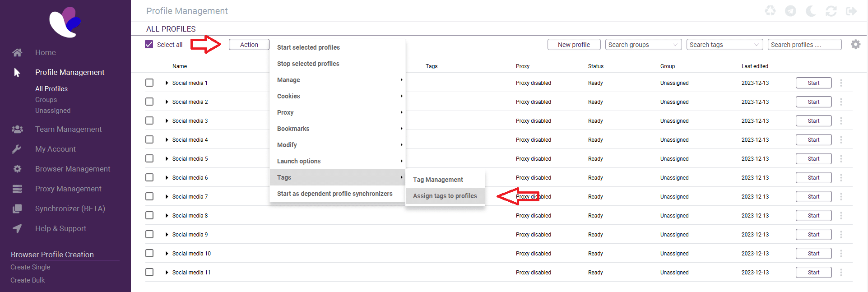Start the Social media 5 profile
The image size is (868, 292).
pos(813,159)
